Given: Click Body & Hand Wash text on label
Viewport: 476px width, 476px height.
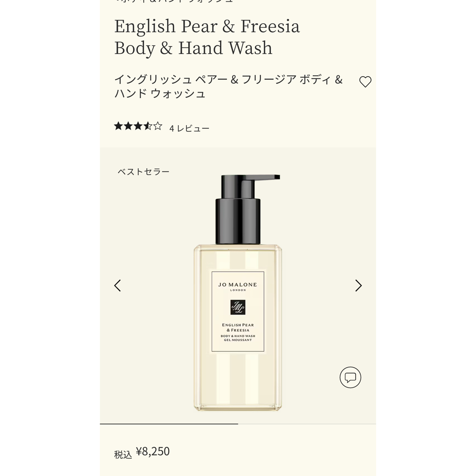Looking at the screenshot, I should tap(238, 336).
